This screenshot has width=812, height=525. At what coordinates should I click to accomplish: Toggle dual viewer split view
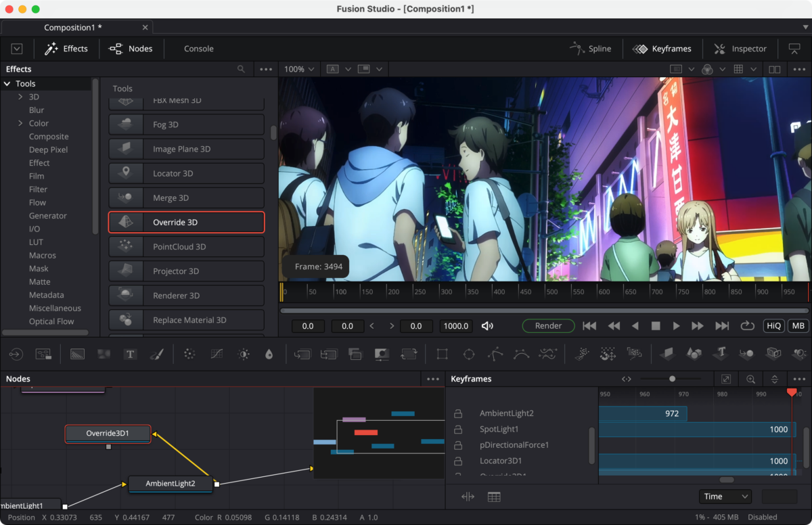coord(775,69)
